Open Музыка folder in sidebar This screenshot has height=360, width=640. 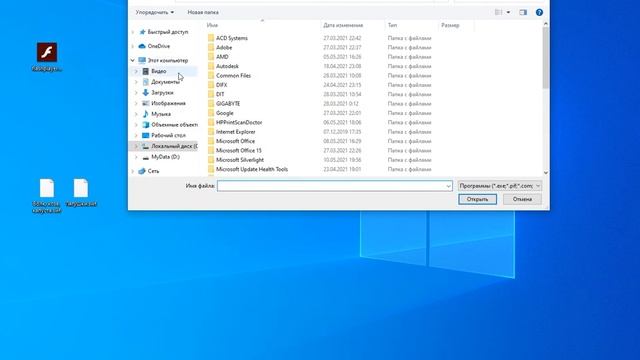(161, 114)
